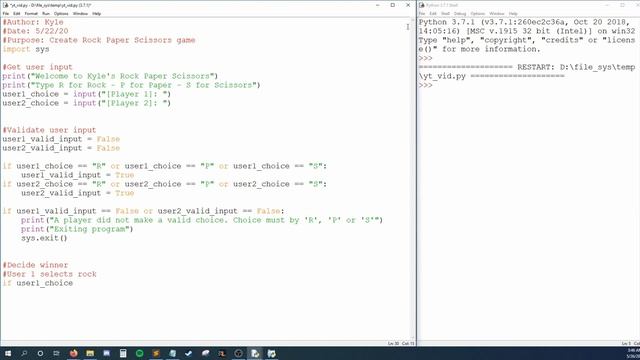Minimize the yt_vid.py editor window
Viewport: 640px width, 360px height.
point(378,5)
